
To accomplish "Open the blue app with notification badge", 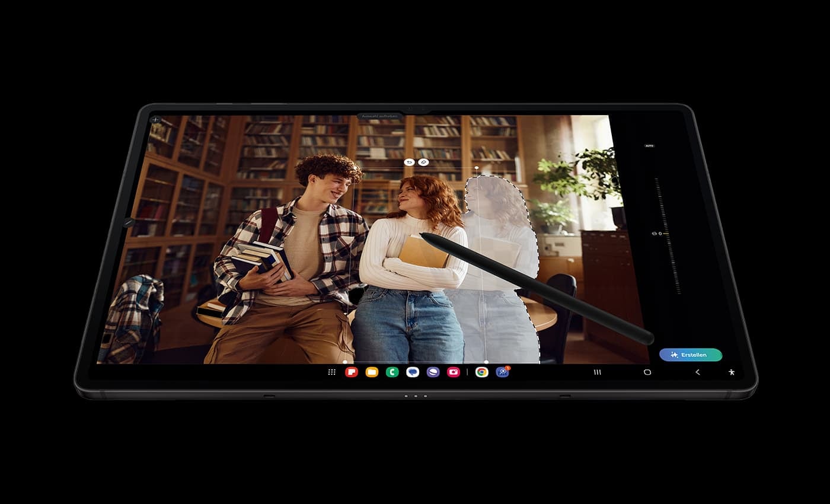I will click(502, 372).
